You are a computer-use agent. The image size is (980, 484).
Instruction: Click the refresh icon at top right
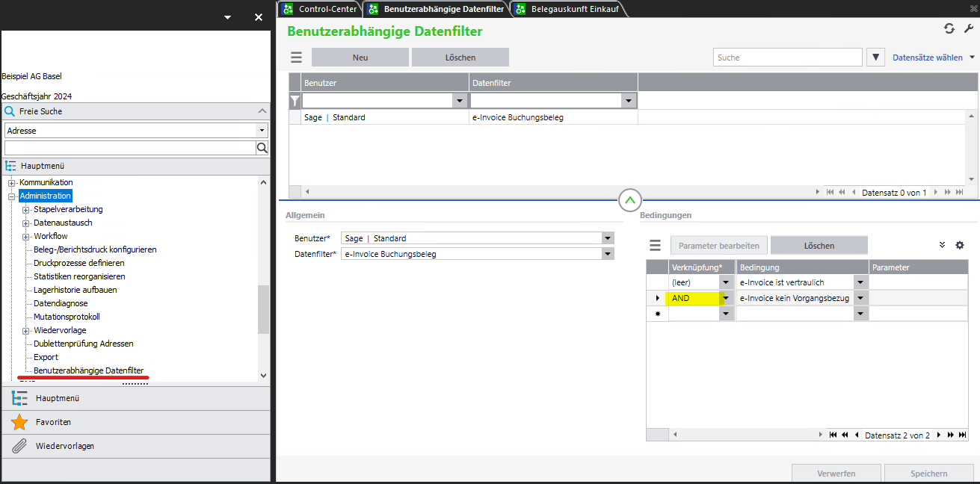[949, 28]
